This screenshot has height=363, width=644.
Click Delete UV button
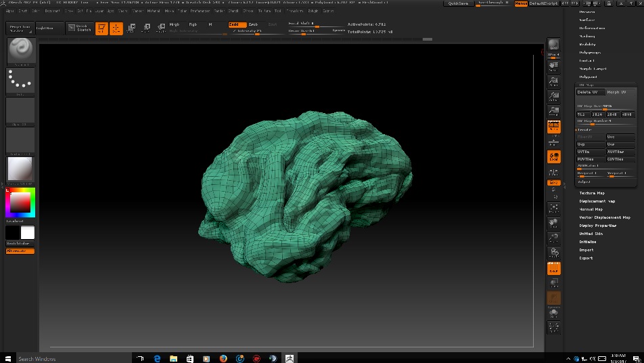[590, 92]
